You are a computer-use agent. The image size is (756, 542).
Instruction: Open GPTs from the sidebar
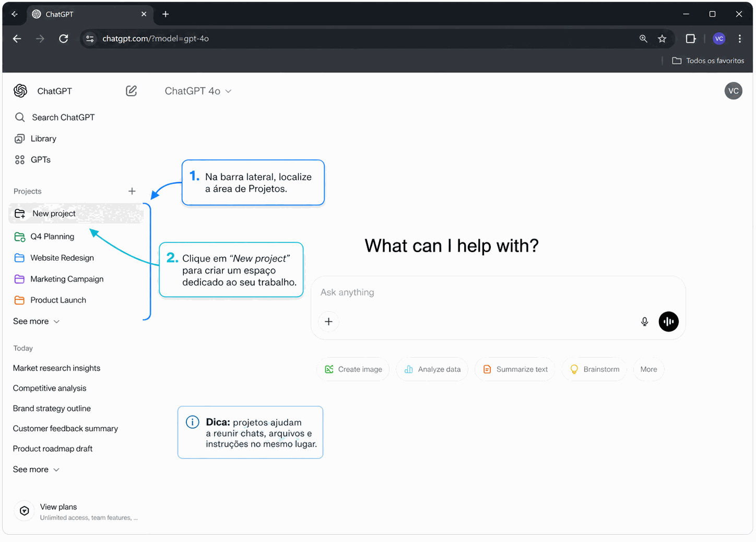[40, 160]
